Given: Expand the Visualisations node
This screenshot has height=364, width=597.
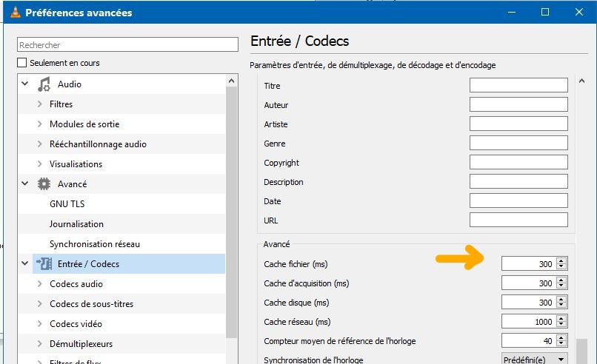Looking at the screenshot, I should click(39, 164).
